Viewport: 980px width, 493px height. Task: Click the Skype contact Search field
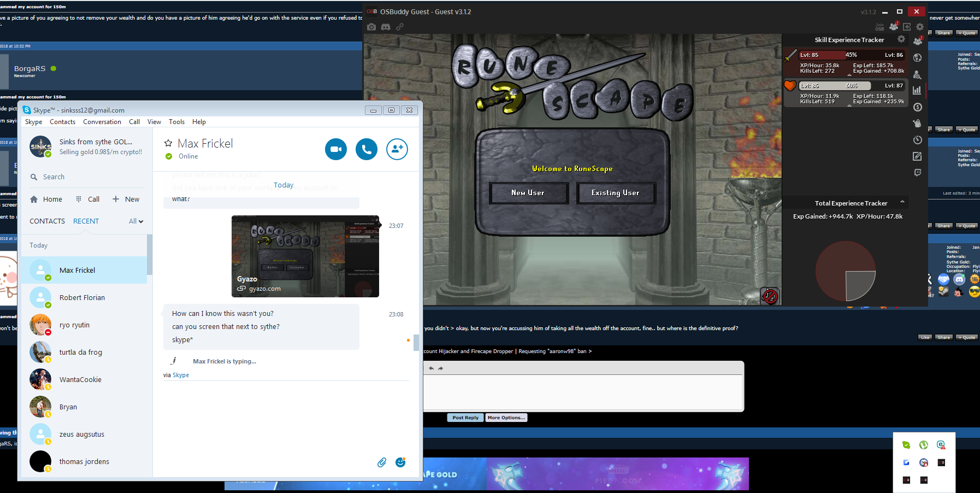pos(87,177)
